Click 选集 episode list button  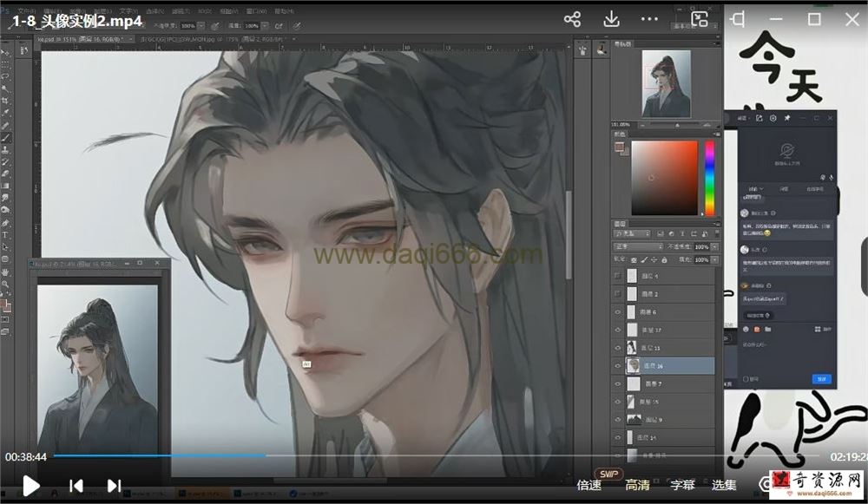724,485
